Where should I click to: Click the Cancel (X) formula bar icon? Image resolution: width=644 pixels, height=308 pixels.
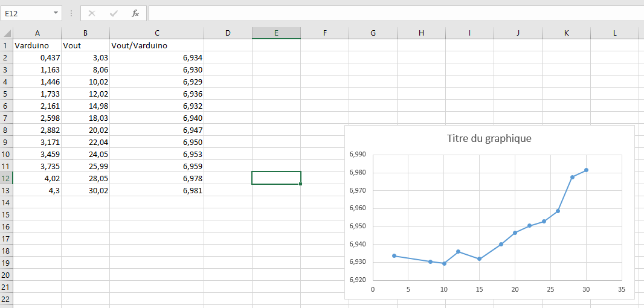tap(92, 13)
